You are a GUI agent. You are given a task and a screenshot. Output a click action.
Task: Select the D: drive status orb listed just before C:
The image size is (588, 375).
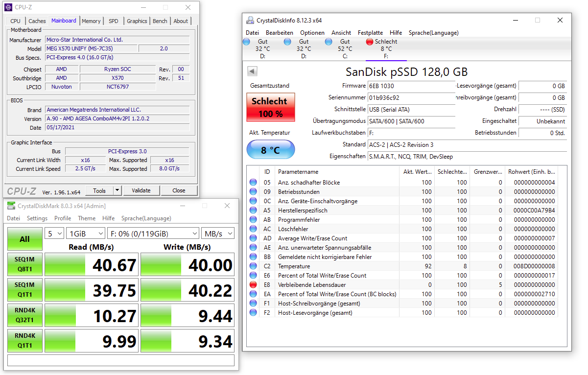point(287,42)
